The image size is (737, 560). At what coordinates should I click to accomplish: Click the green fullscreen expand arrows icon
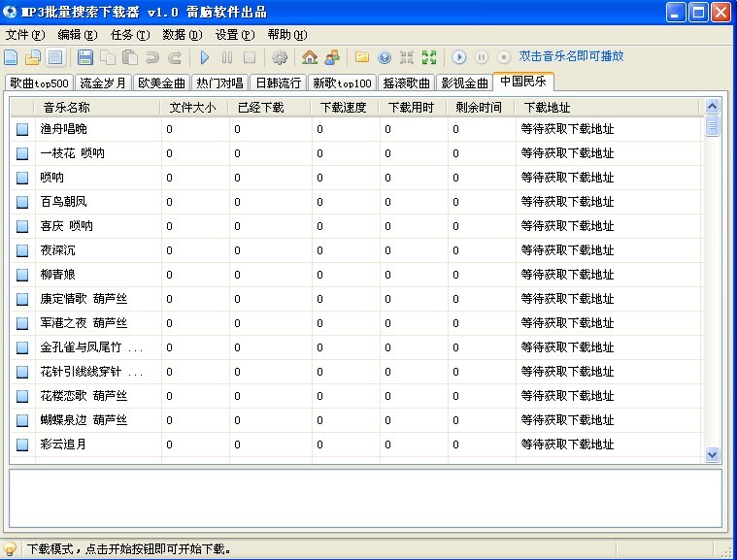[x=429, y=58]
